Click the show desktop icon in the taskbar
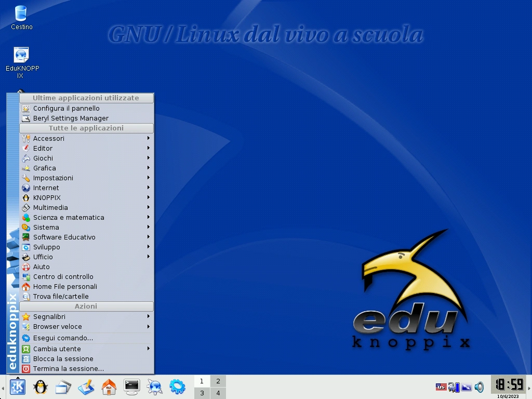This screenshot has height=399, width=532. pyautogui.click(x=62, y=387)
